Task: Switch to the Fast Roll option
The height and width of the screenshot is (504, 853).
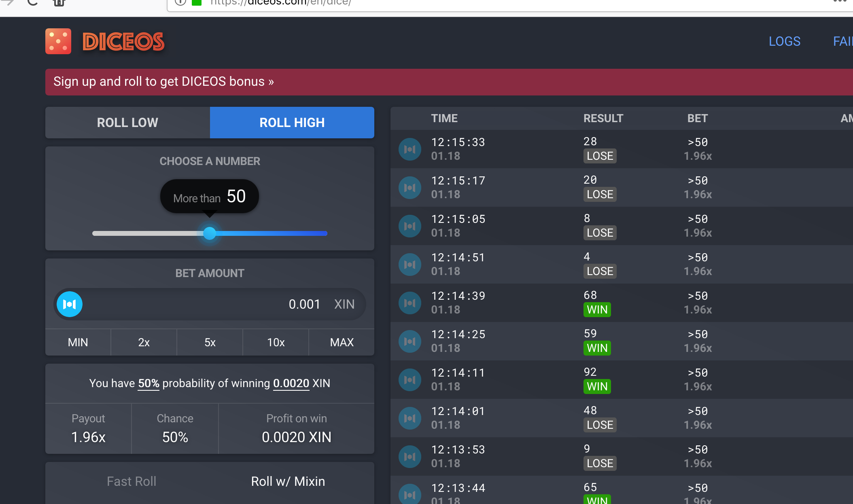Action: 132,481
